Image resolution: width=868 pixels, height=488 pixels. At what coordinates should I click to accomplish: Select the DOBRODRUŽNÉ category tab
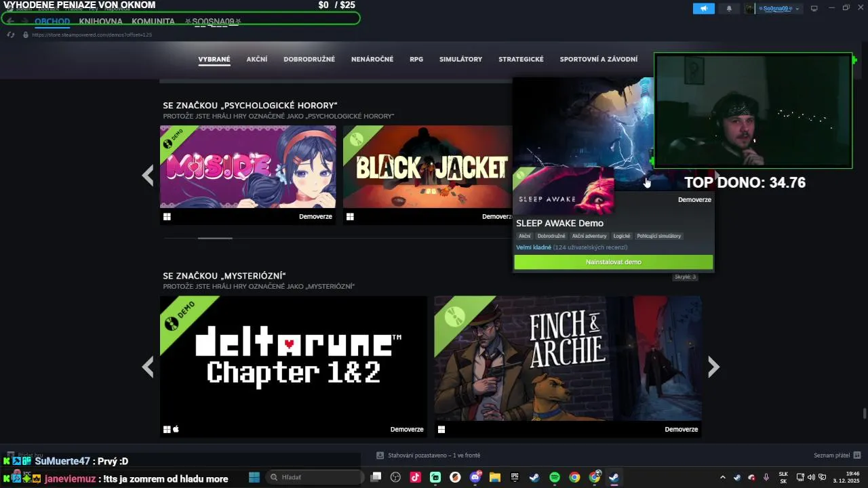tap(309, 60)
